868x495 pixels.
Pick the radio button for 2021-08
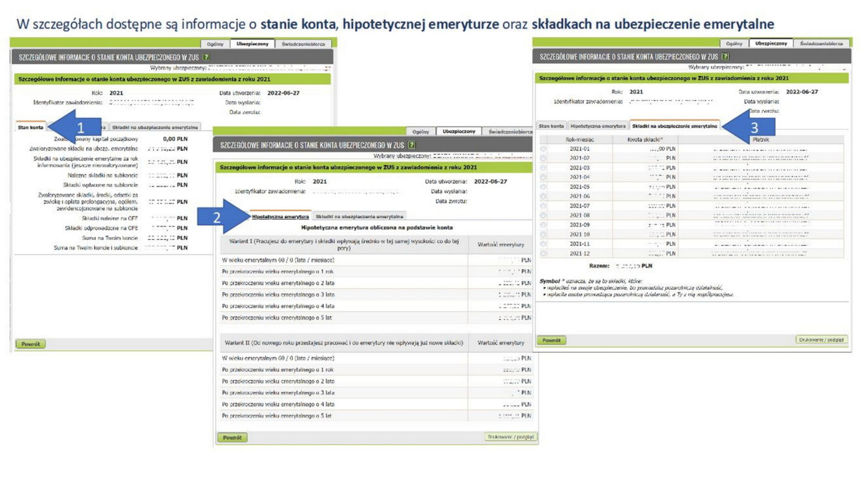click(543, 215)
